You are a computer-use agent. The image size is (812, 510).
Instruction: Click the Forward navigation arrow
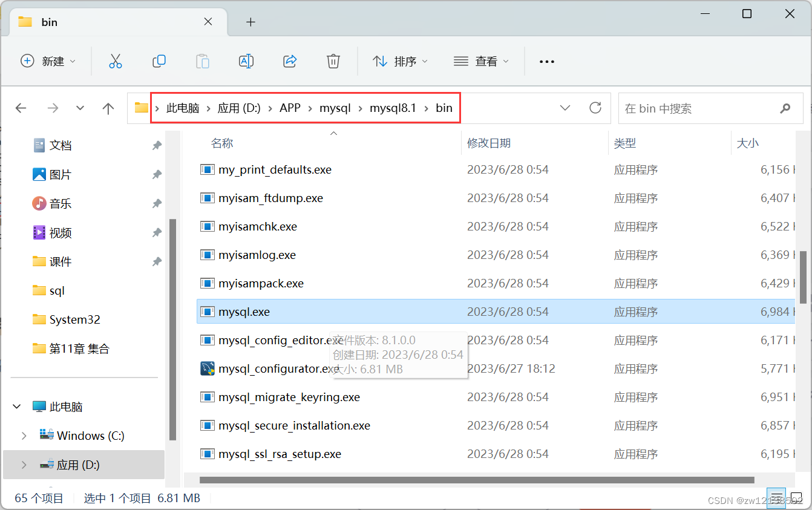tap(53, 108)
